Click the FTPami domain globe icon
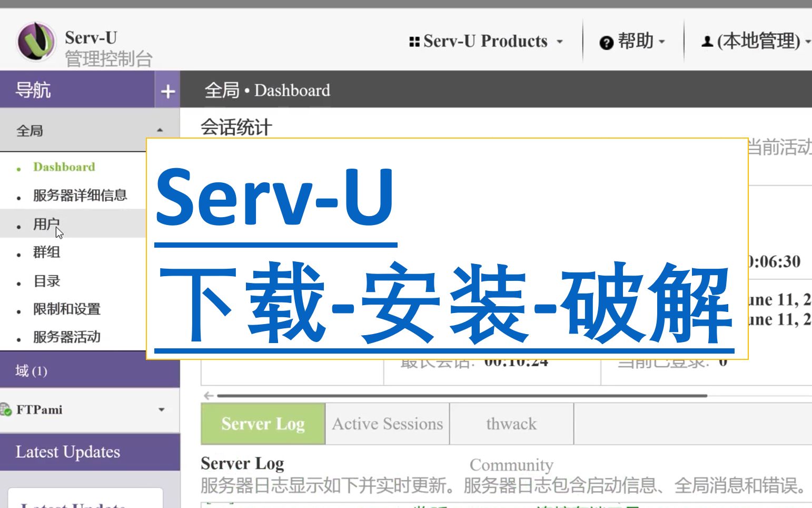The image size is (812, 508). (x=6, y=409)
